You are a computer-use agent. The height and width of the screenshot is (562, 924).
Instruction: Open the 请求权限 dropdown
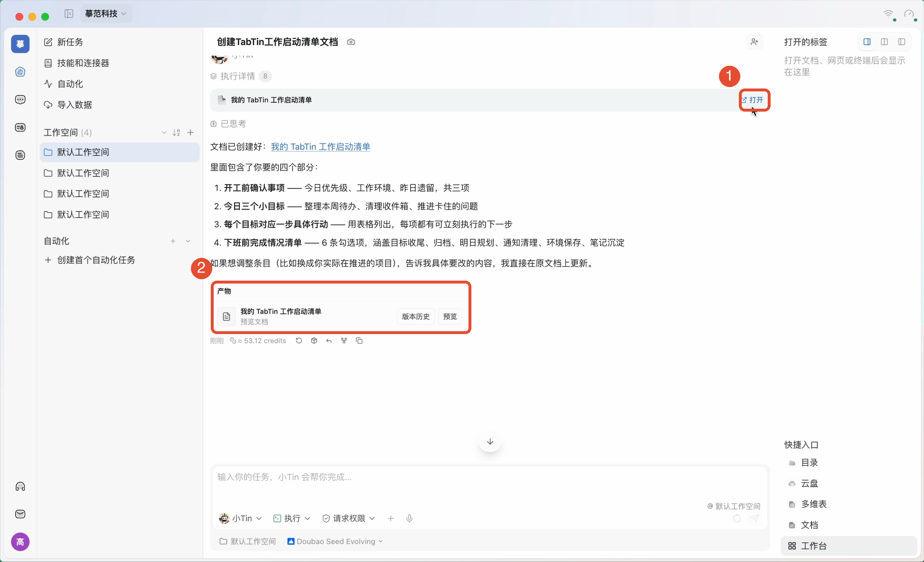pos(349,519)
